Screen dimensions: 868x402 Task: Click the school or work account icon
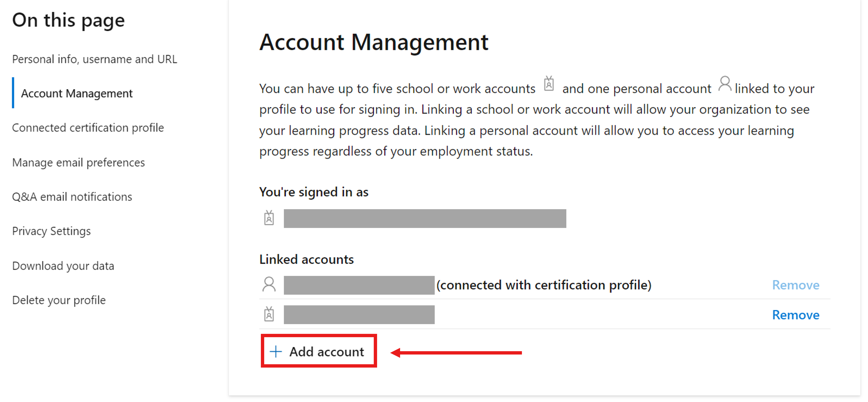click(548, 84)
